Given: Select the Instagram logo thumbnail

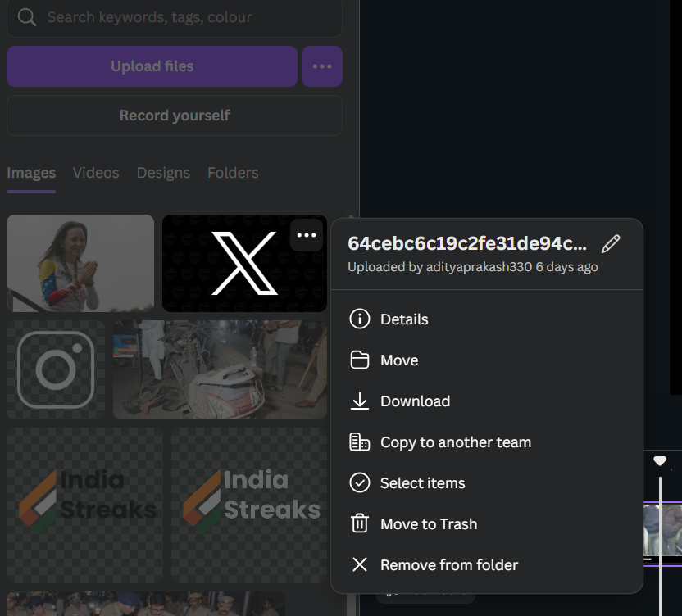Looking at the screenshot, I should tap(56, 370).
